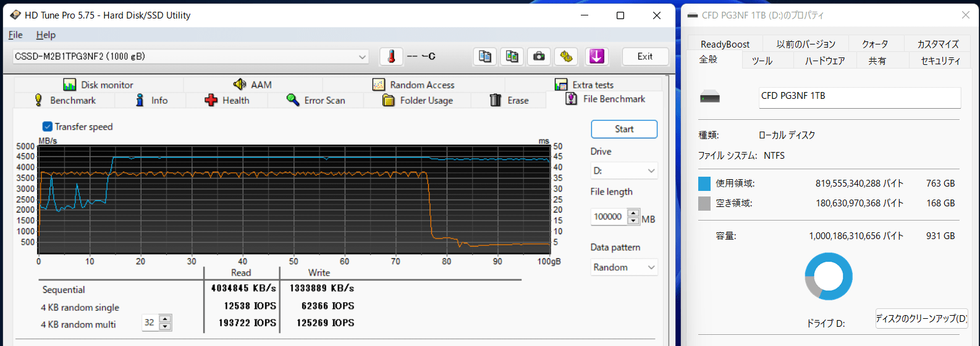Open the ハードウェア tab in properties
This screenshot has width=980, height=346.
coord(825,61)
